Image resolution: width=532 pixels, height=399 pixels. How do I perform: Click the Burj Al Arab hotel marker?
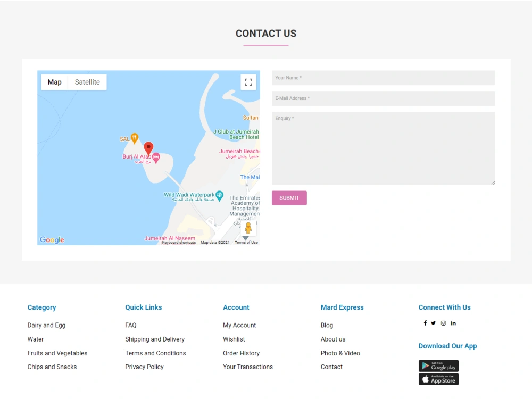(156, 158)
